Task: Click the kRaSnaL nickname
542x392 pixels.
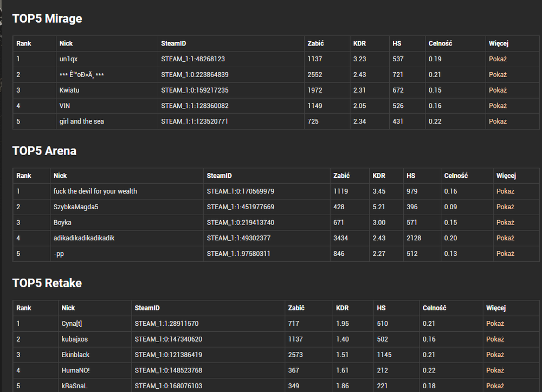Action: pyautogui.click(x=75, y=386)
